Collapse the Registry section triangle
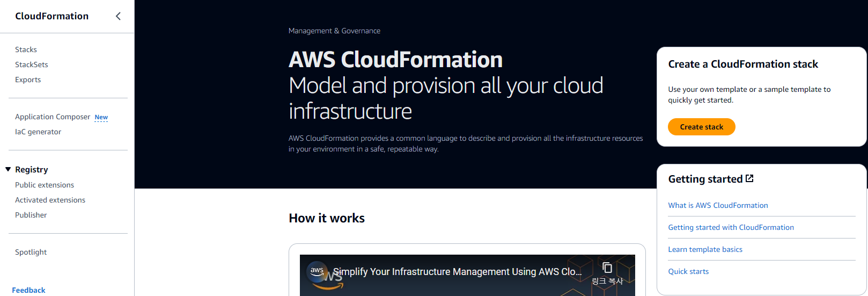 click(8, 169)
